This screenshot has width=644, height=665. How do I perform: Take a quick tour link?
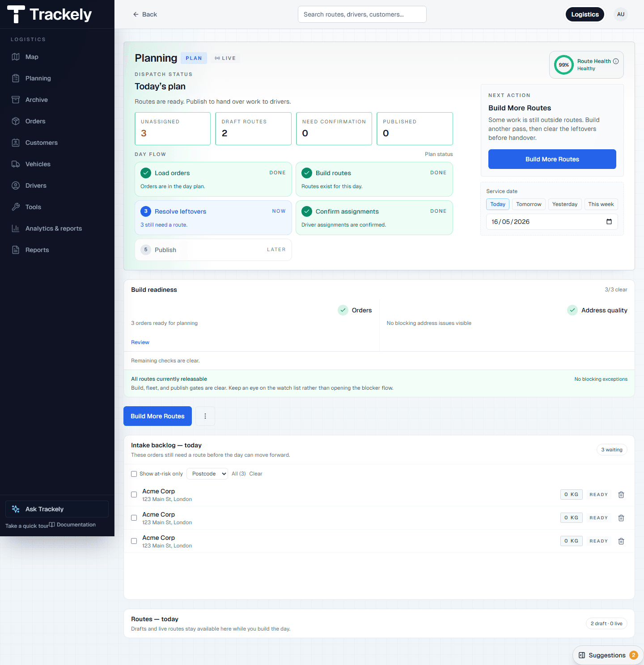(x=27, y=526)
